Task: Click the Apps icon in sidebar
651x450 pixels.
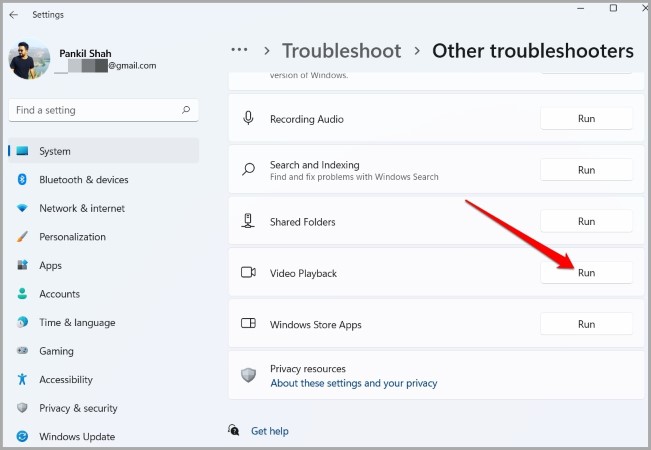Action: coord(22,265)
